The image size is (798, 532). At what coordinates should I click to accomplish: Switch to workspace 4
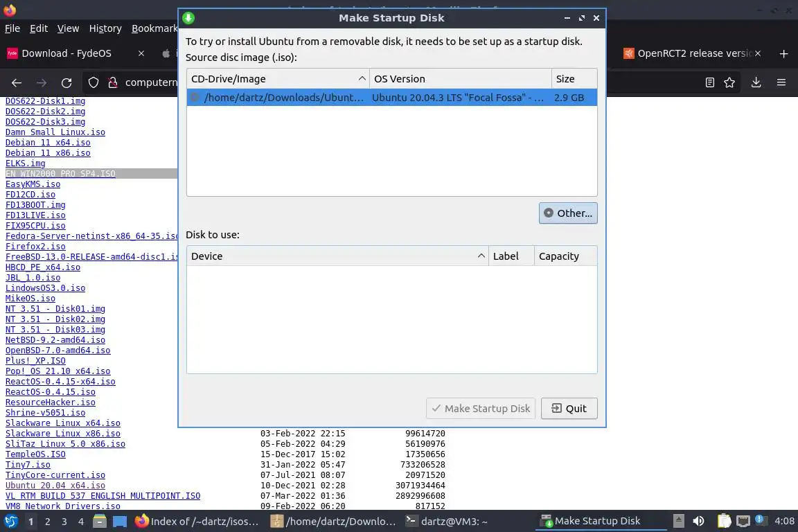pyautogui.click(x=81, y=522)
